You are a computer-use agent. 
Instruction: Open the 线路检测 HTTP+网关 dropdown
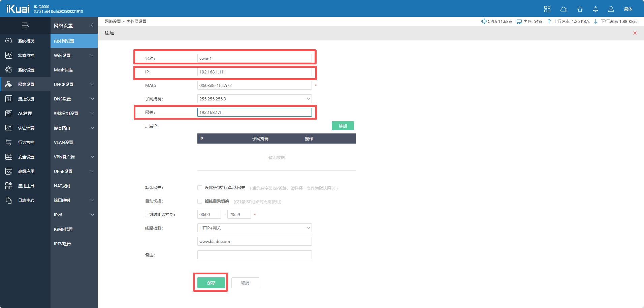pyautogui.click(x=254, y=228)
